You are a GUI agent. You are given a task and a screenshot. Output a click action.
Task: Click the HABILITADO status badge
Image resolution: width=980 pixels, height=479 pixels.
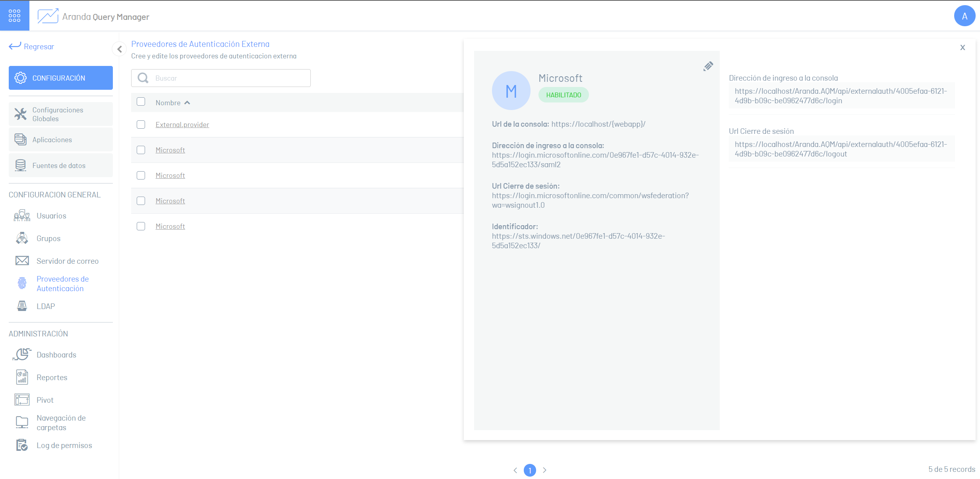click(564, 95)
